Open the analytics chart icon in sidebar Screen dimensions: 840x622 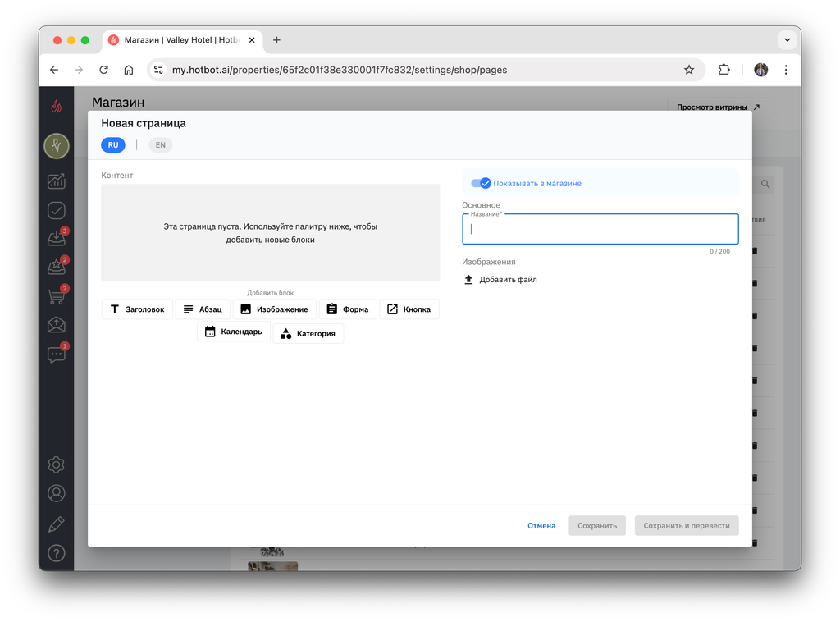click(x=57, y=181)
